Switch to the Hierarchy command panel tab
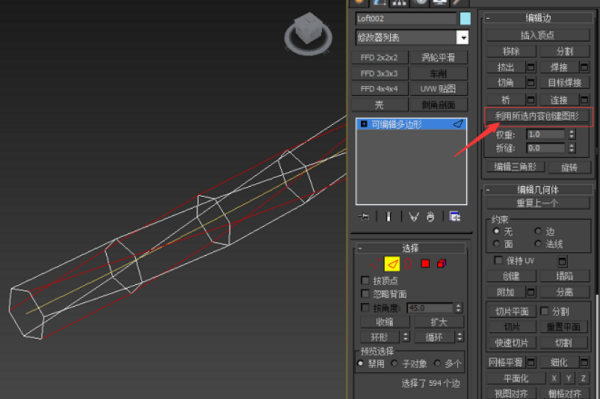This screenshot has height=399, width=600. pyautogui.click(x=399, y=3)
